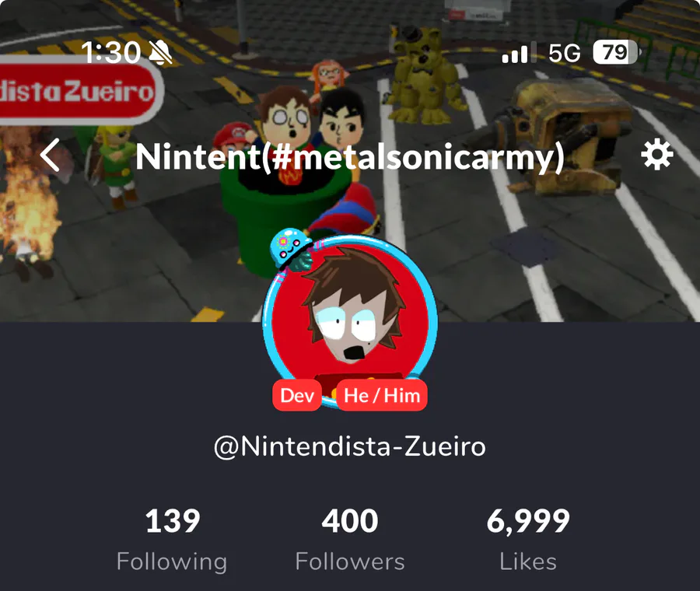Tap the He / Him pronoun badge

(382, 396)
